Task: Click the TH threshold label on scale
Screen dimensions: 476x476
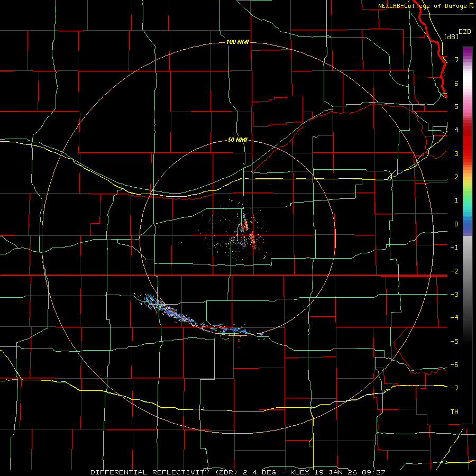Action: [454, 411]
